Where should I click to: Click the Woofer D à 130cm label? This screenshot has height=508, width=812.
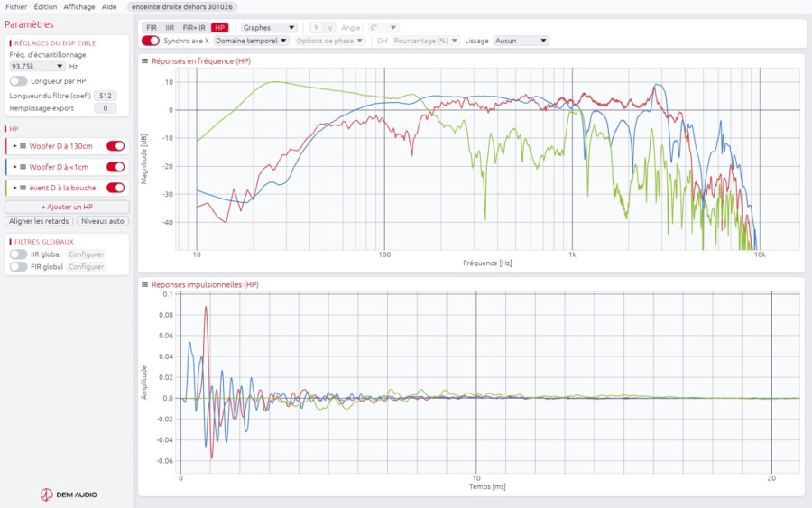coord(60,146)
